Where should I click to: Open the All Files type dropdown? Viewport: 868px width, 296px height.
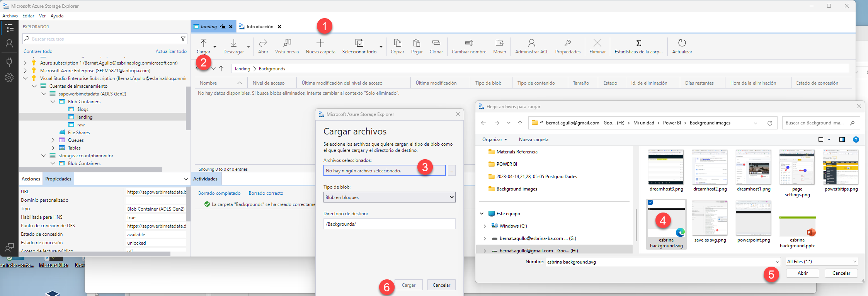[822, 262]
